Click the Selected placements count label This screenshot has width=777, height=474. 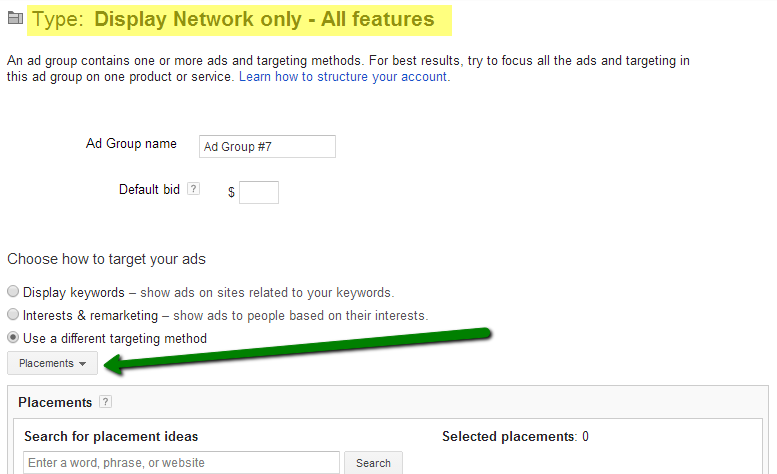(x=515, y=436)
